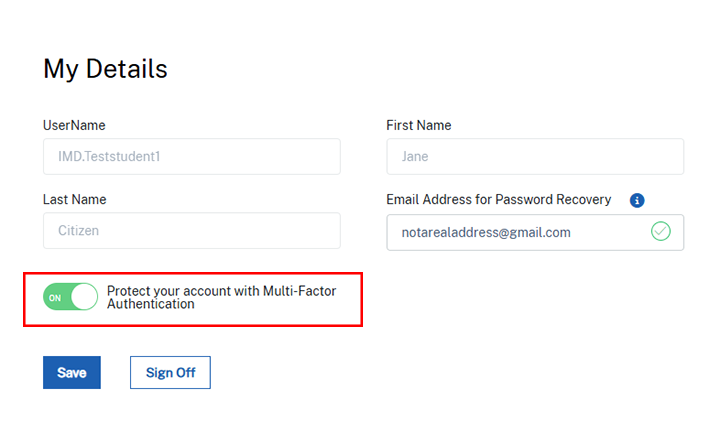Screen dimensions: 720x432
Task: Click the Sign Off button
Action: (x=170, y=373)
